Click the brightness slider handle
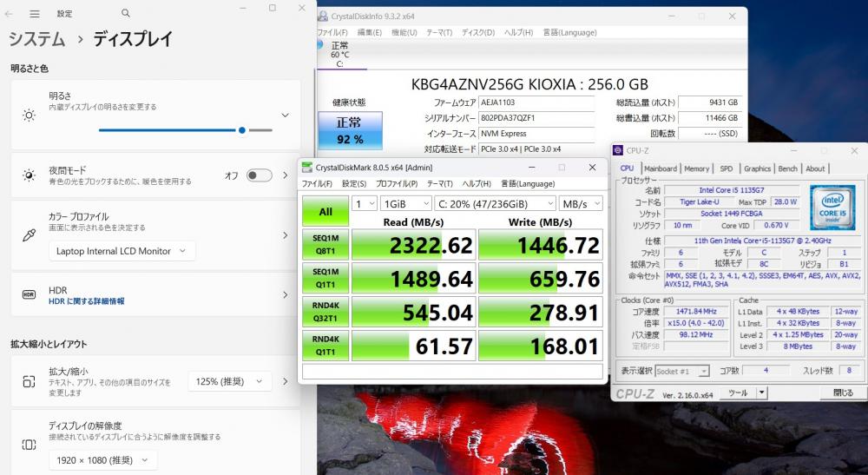868x475 pixels. click(x=242, y=130)
